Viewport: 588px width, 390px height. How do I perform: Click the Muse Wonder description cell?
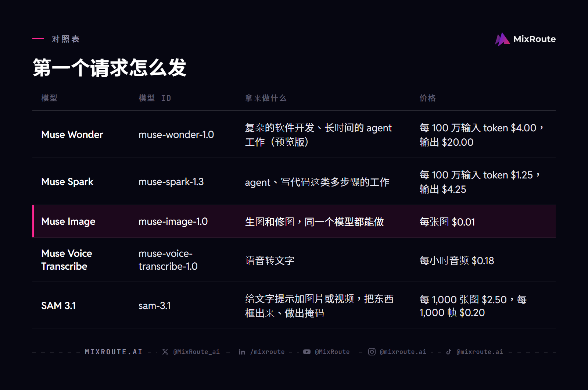point(318,135)
